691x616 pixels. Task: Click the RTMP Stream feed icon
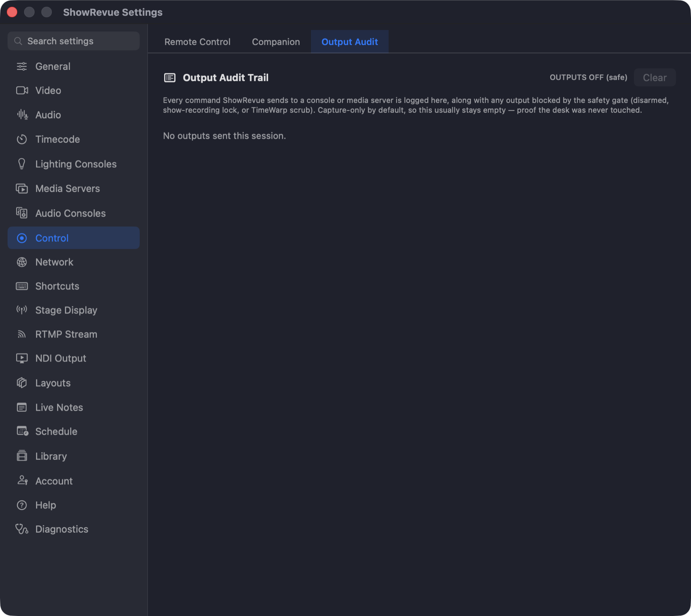tap(22, 334)
